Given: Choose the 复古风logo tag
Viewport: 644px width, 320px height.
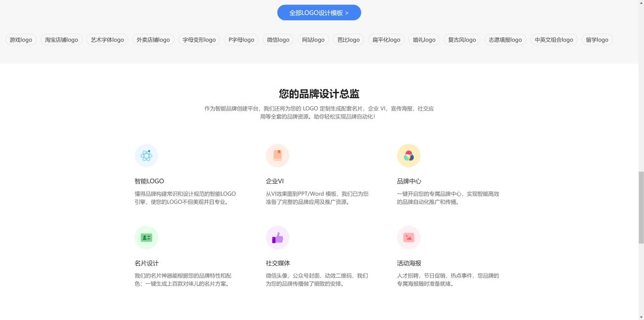Looking at the screenshot, I should tap(462, 40).
